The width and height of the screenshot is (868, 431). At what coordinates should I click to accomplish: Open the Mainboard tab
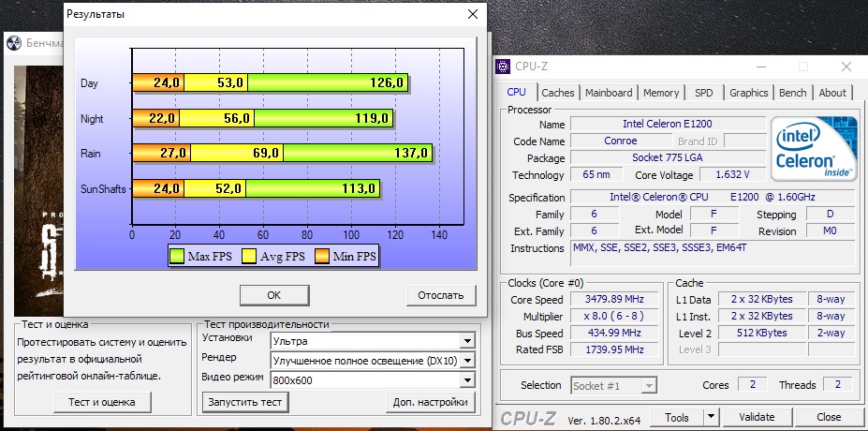point(609,93)
